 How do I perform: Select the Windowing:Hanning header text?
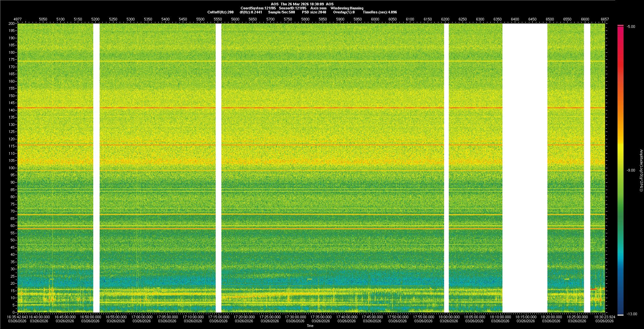pos(346,8)
